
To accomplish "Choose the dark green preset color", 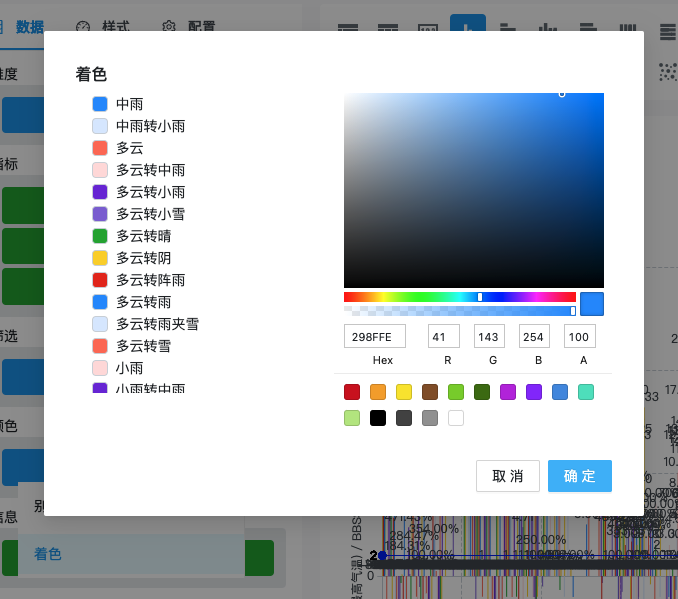I will pyautogui.click(x=482, y=392).
